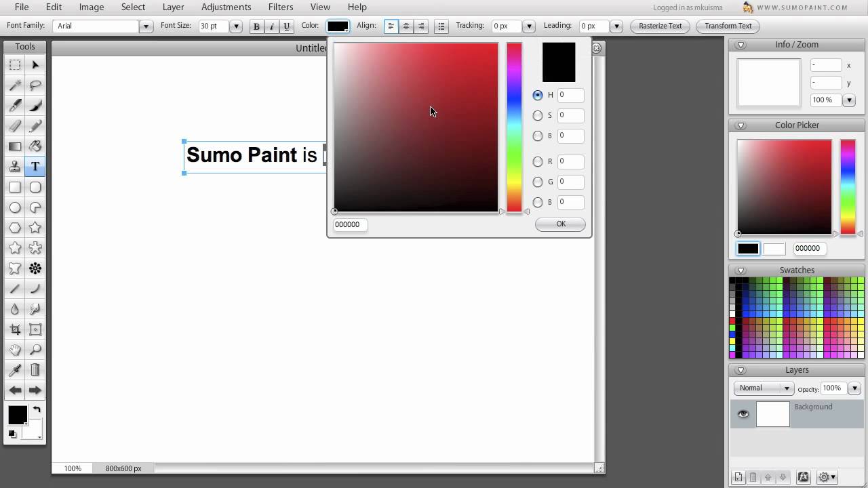Select the H (hue) radio button

(538, 95)
